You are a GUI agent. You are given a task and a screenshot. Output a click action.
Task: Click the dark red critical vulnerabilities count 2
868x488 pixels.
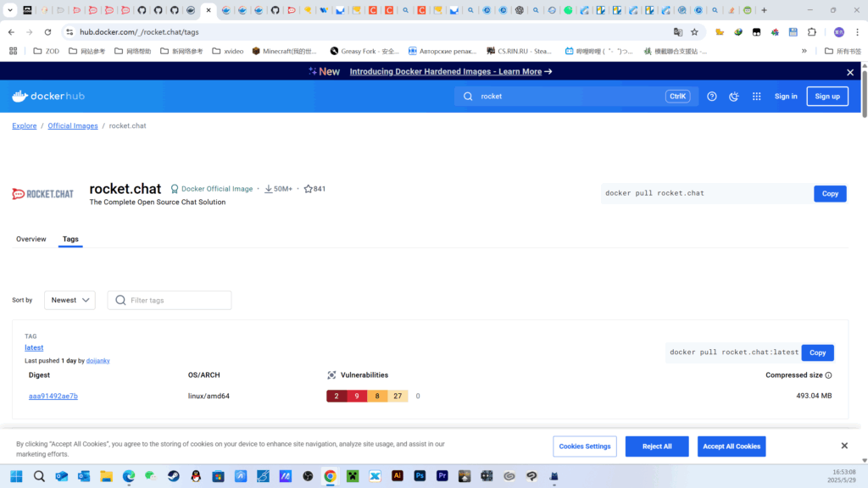(337, 396)
